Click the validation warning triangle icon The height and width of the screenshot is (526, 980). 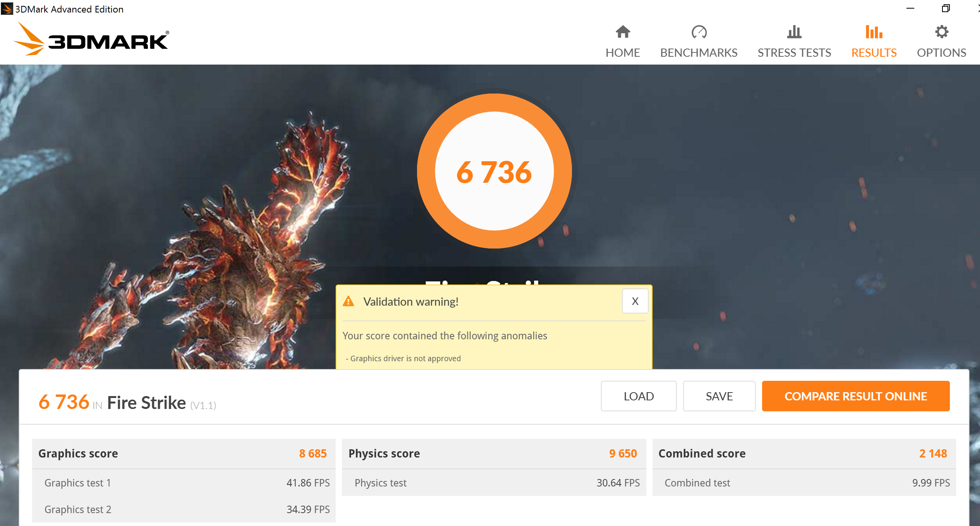pos(348,301)
